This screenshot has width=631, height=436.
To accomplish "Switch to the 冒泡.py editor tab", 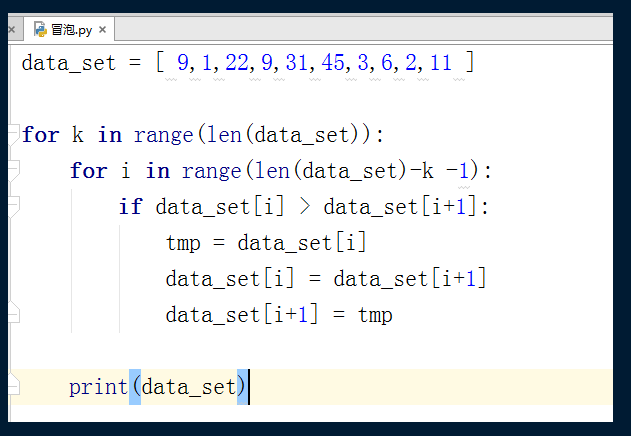I will pyautogui.click(x=69, y=29).
